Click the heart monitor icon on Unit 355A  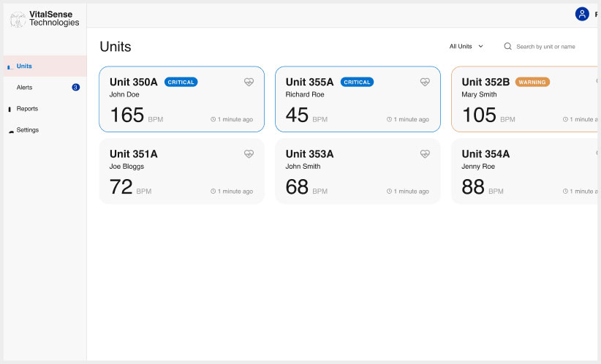pos(425,83)
